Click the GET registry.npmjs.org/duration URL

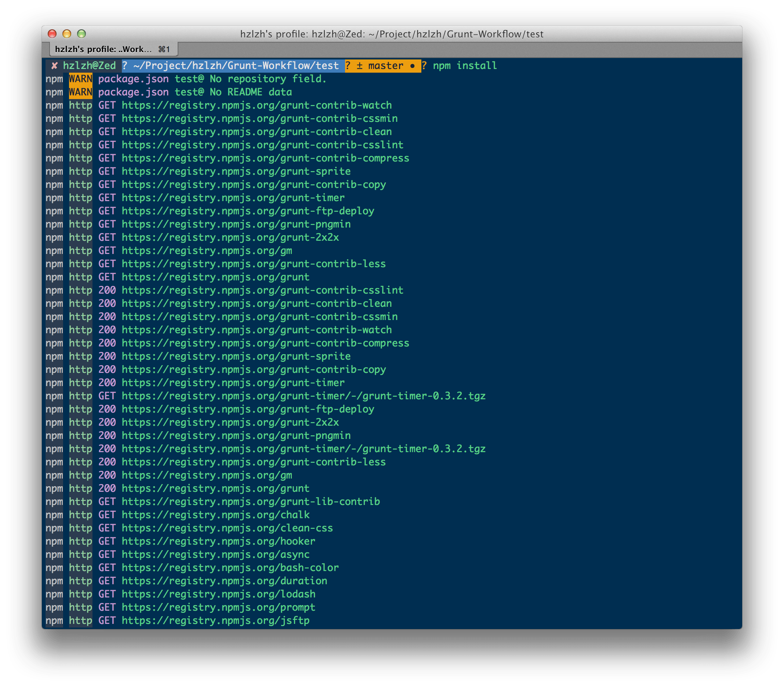(x=224, y=581)
